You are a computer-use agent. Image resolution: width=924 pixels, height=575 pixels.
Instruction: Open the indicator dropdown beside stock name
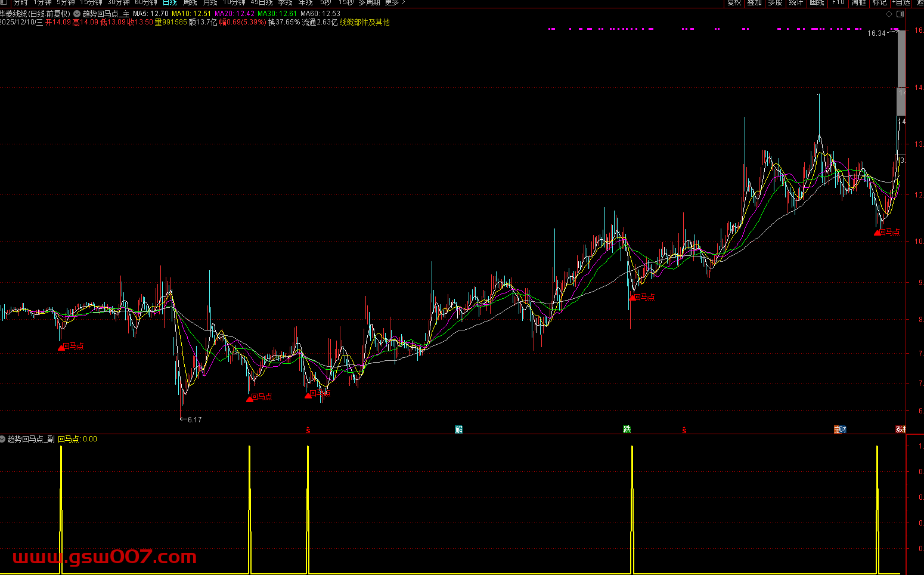click(x=77, y=14)
